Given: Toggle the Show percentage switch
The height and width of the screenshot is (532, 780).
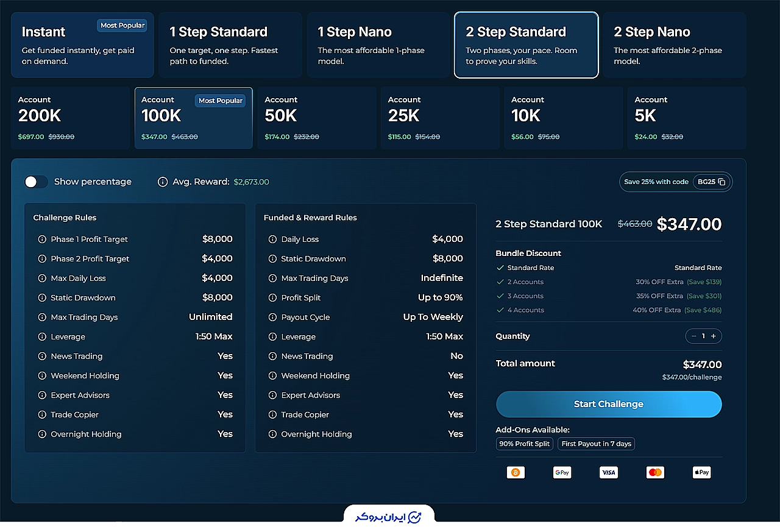Looking at the screenshot, I should click(36, 182).
